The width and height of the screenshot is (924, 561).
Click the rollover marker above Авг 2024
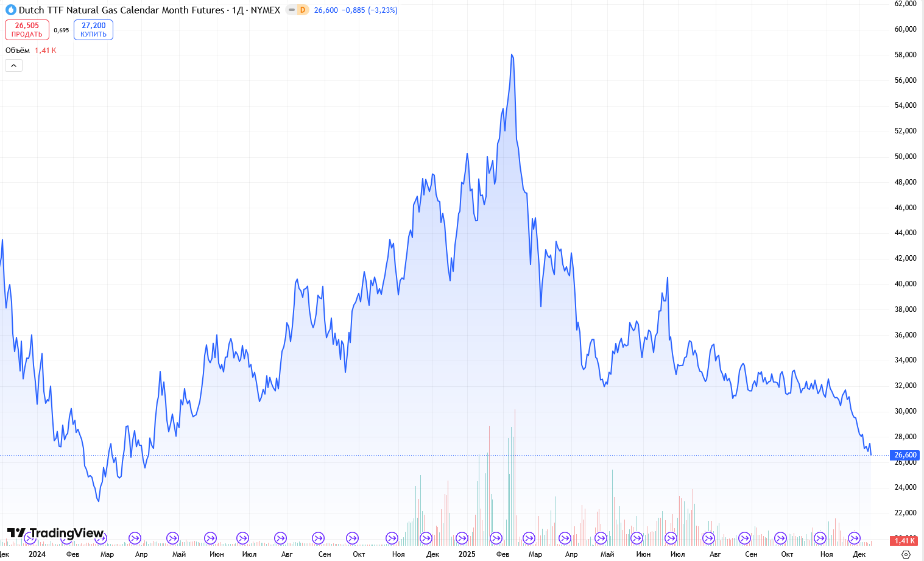click(x=280, y=538)
